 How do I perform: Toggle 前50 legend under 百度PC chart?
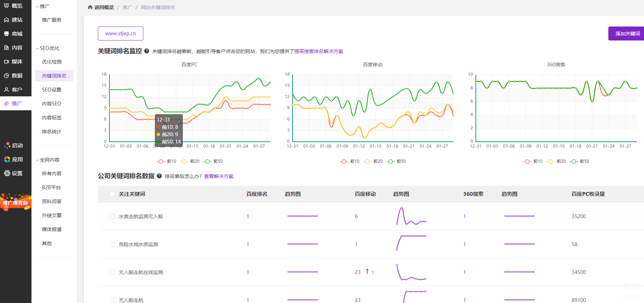click(213, 161)
